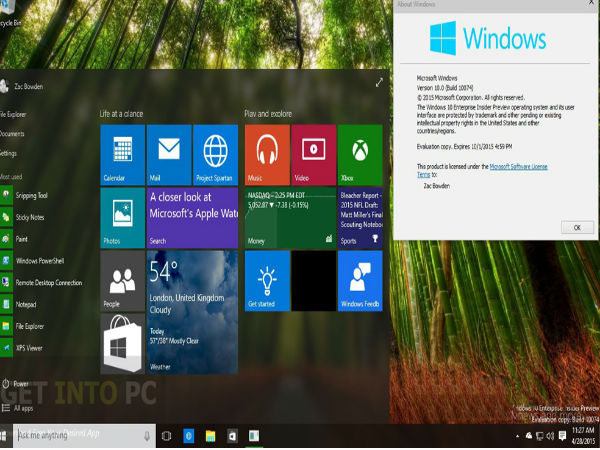600x450 pixels.
Task: Open the Weather tile for London
Action: click(192, 312)
